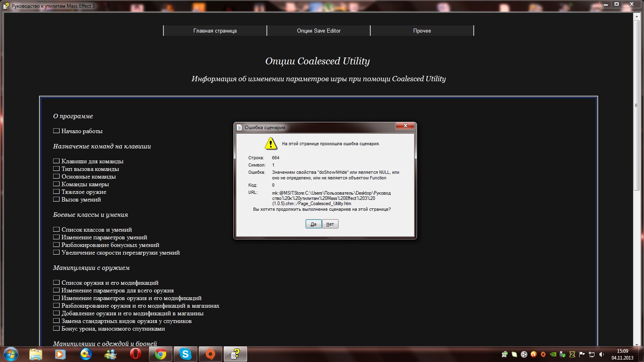Viewport: 644px width, 362px height.
Task: Open the Opera browser from the taskbar
Action: point(135,354)
